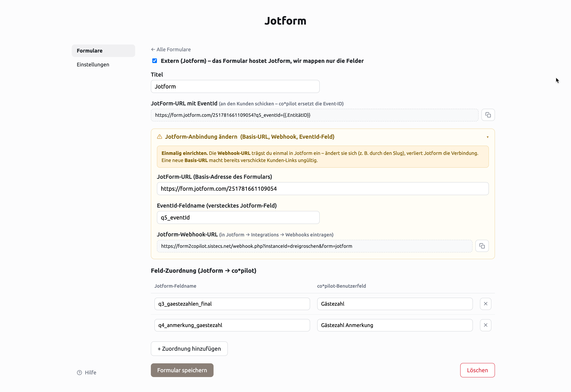Click the EventId-Feldname input field
This screenshot has width=571, height=392.
coord(238,217)
